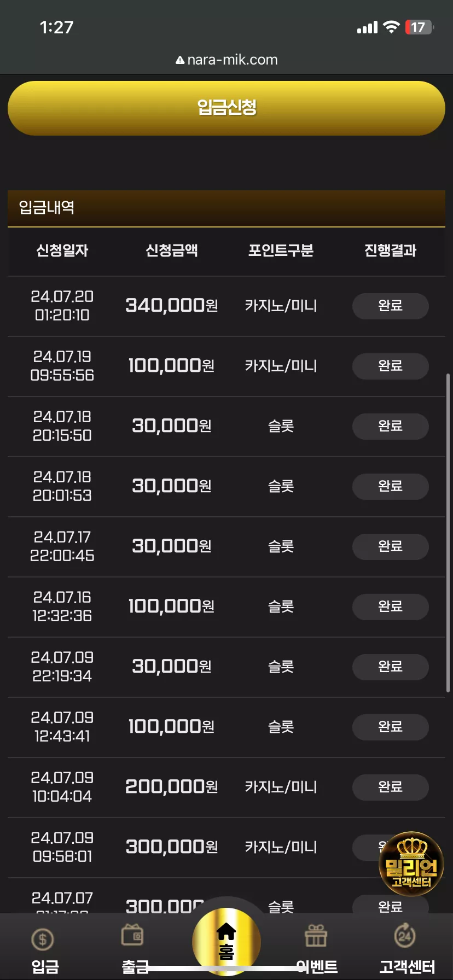Tap the nara-mik.com address bar
Image resolution: width=453 pixels, height=980 pixels.
click(x=226, y=60)
